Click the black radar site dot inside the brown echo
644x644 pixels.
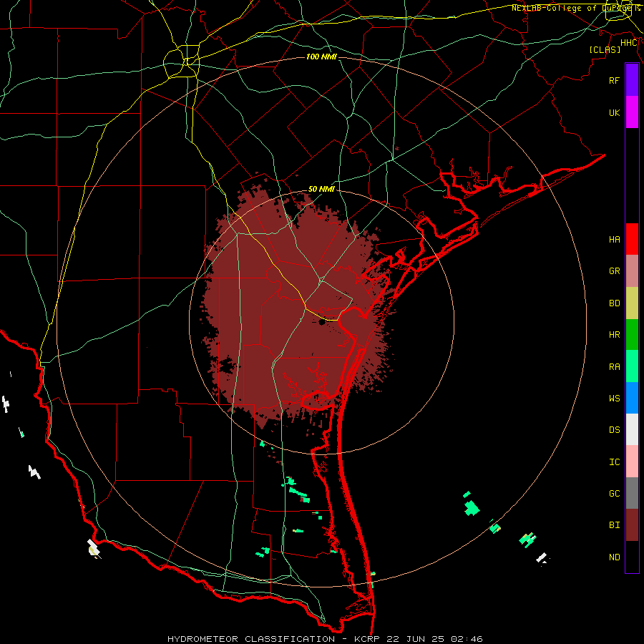click(321, 323)
